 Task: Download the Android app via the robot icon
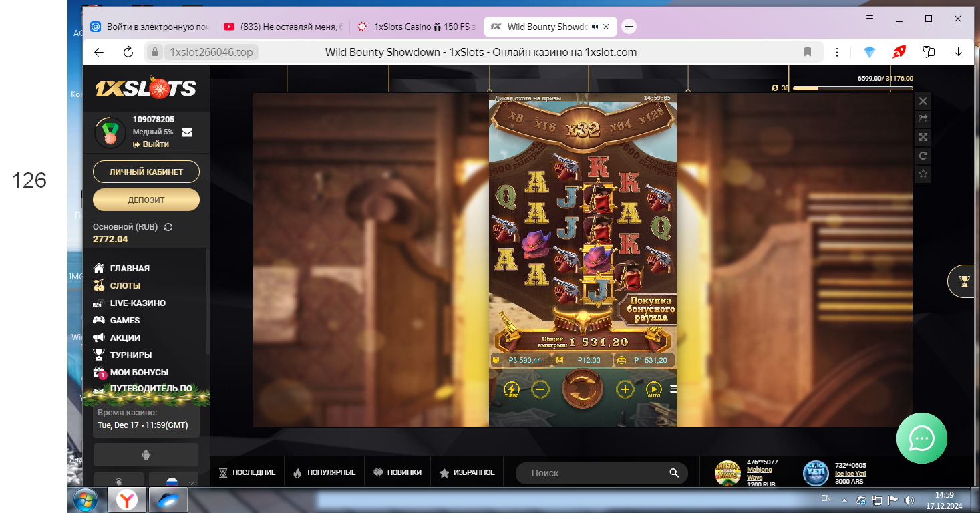(x=146, y=455)
